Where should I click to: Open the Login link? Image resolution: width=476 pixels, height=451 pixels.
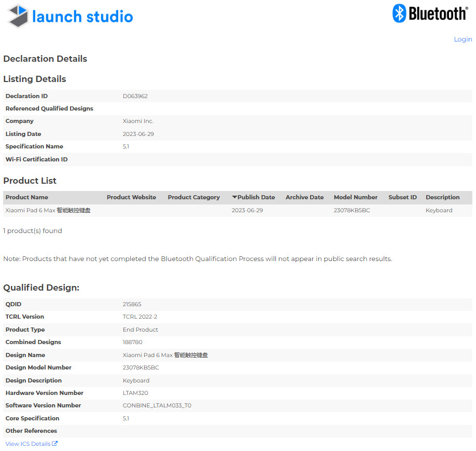point(463,39)
